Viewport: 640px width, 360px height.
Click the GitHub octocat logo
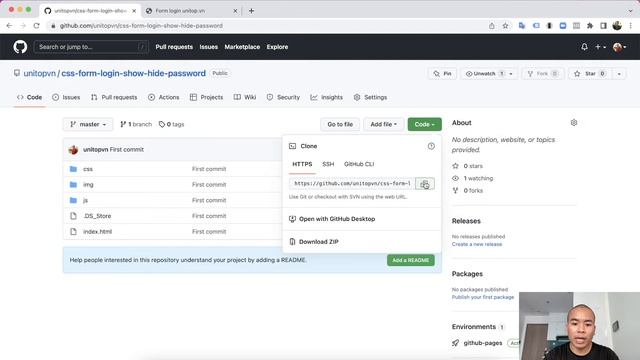(x=20, y=47)
